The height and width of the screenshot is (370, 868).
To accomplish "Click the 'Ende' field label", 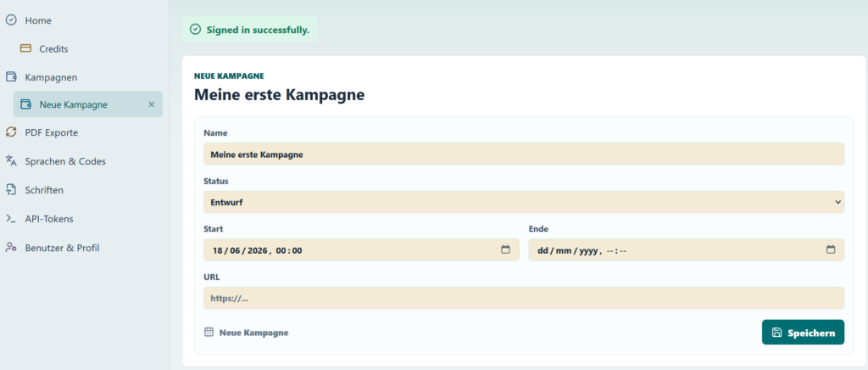I will [538, 229].
